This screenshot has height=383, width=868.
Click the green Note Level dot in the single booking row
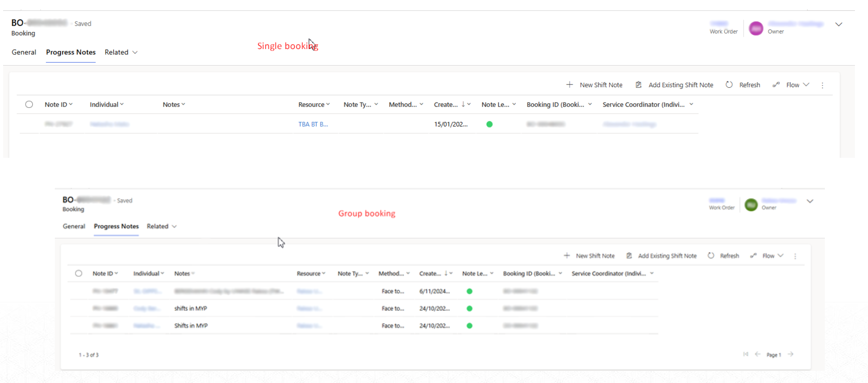489,125
